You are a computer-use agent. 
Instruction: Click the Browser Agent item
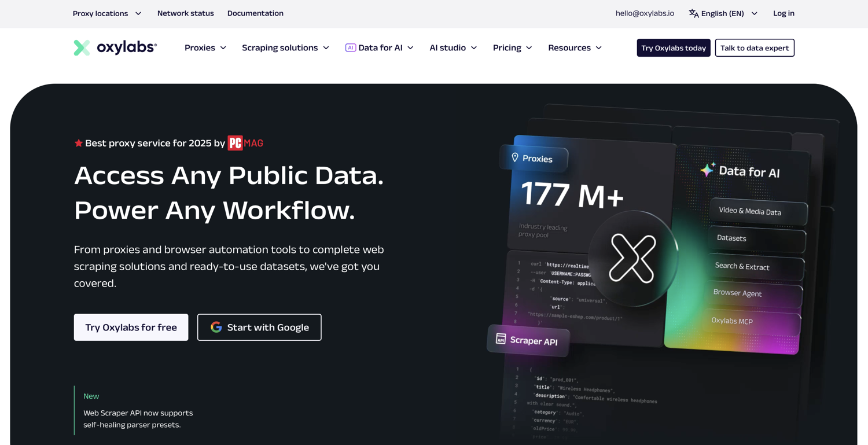pos(754,294)
